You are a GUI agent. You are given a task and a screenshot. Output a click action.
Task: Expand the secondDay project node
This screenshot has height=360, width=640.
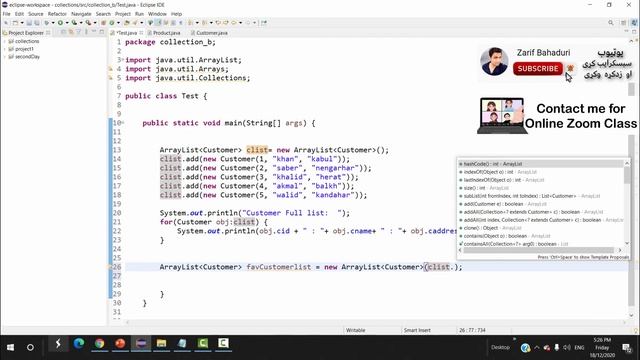(4, 57)
